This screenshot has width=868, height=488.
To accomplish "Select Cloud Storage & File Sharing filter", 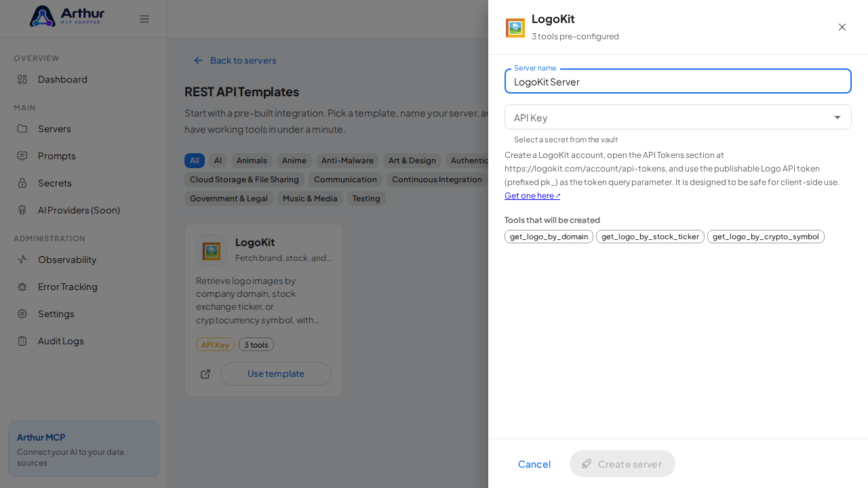I will click(x=244, y=180).
